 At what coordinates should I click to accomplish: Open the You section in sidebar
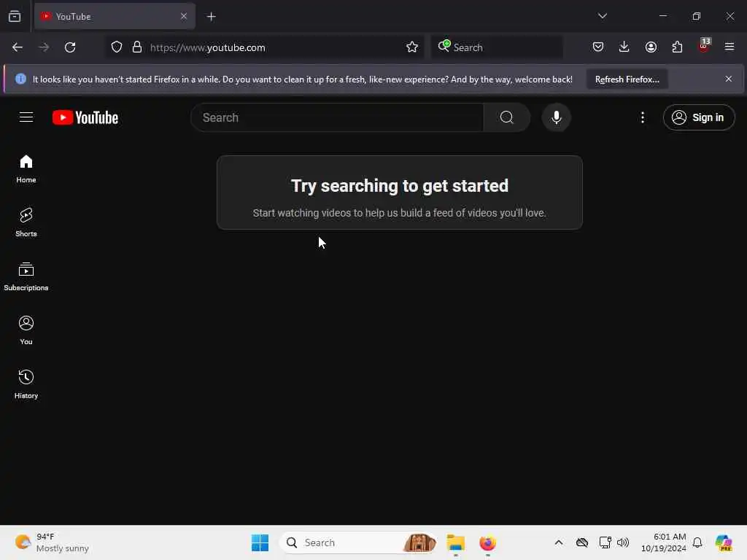[x=26, y=330]
